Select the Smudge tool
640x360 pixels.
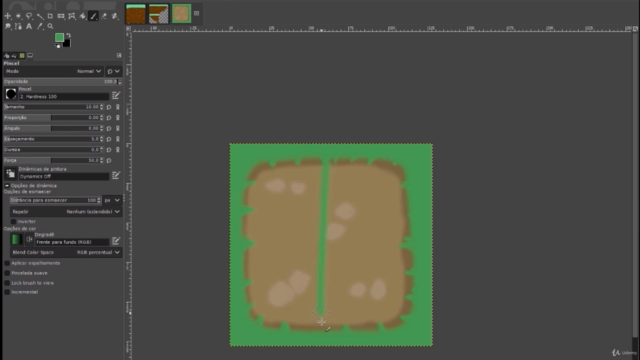click(x=8, y=26)
